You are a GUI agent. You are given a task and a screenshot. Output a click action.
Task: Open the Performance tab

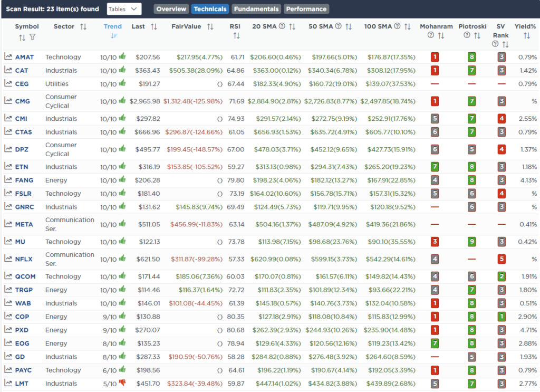pyautogui.click(x=306, y=9)
